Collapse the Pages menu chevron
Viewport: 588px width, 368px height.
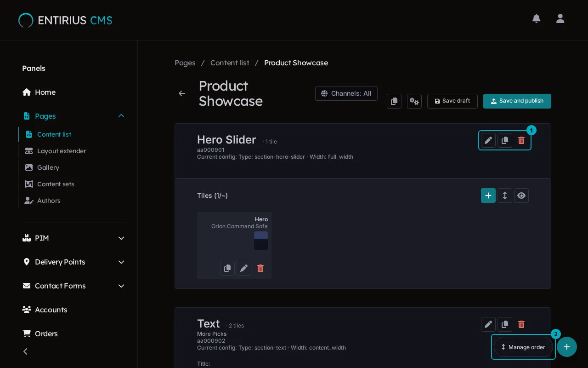tap(121, 116)
